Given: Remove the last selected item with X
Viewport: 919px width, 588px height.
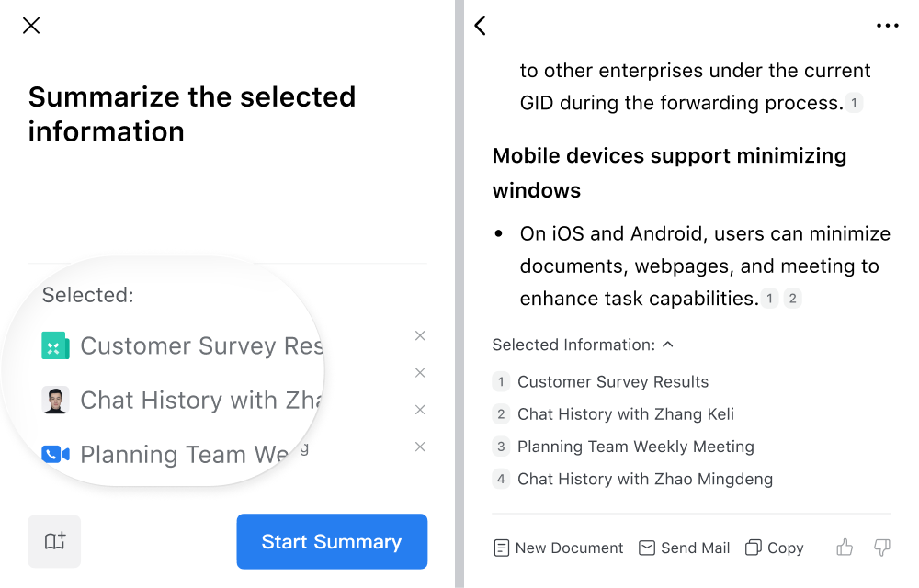Looking at the screenshot, I should click(420, 447).
